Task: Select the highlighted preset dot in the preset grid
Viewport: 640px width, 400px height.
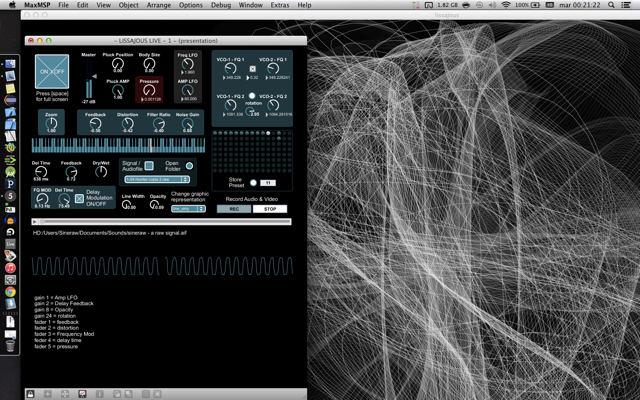Action: point(268,133)
